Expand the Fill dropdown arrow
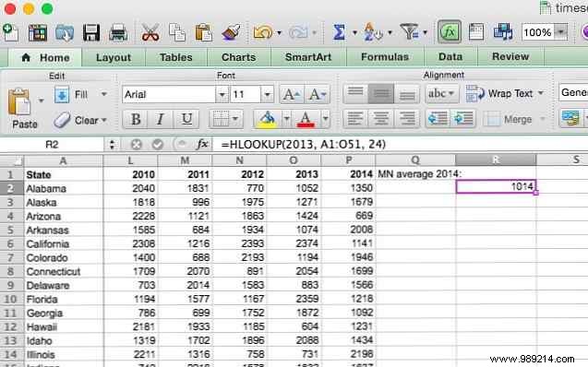The image size is (588, 367). click(104, 94)
